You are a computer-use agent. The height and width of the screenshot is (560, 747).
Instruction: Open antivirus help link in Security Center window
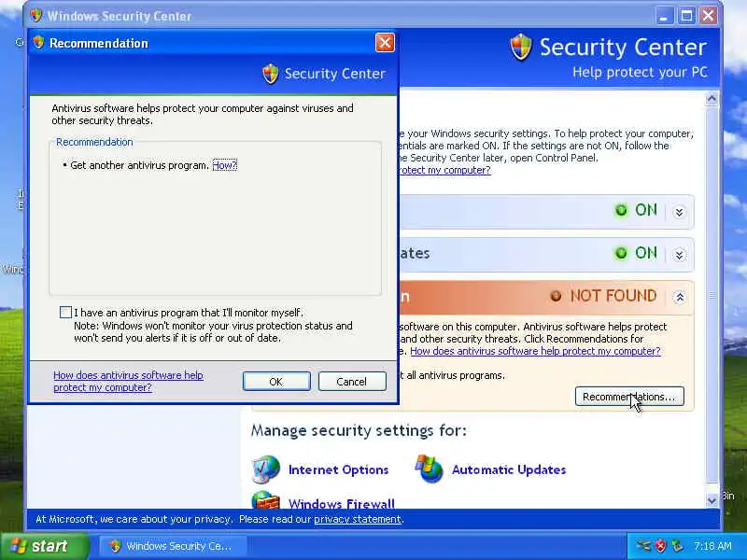pos(535,351)
